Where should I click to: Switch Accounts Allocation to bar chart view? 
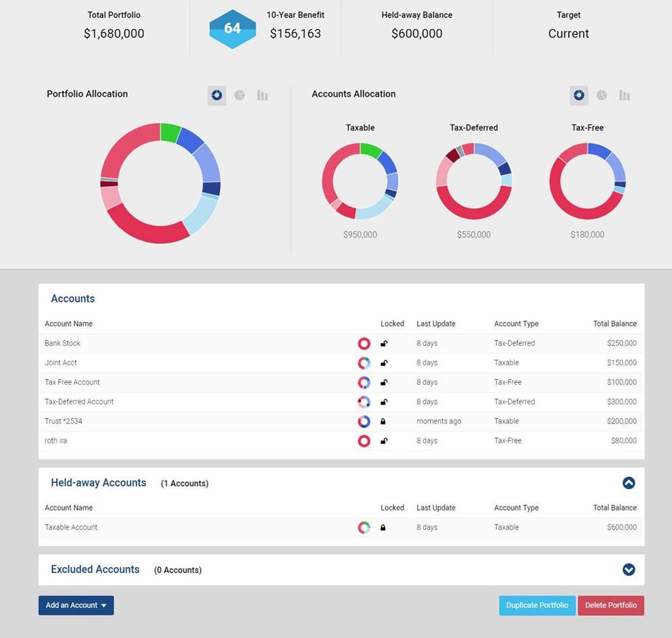click(x=625, y=95)
